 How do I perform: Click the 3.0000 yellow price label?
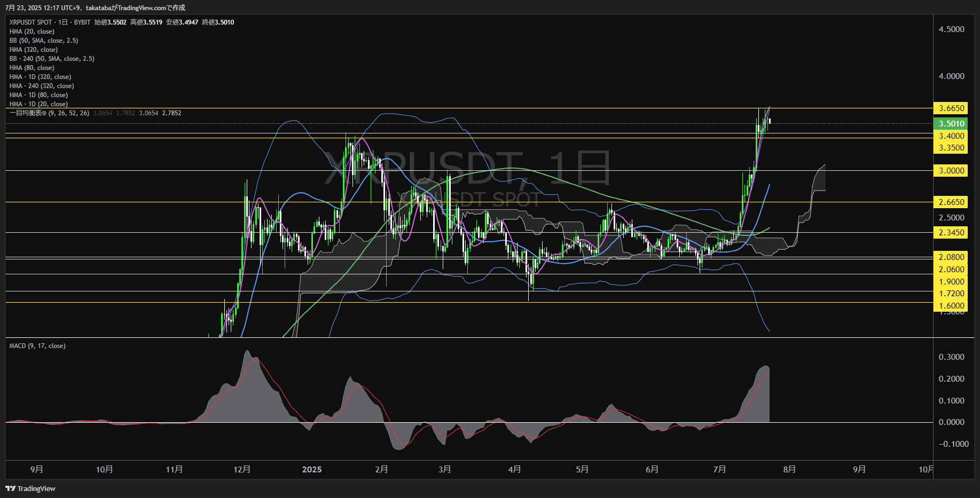pos(951,171)
